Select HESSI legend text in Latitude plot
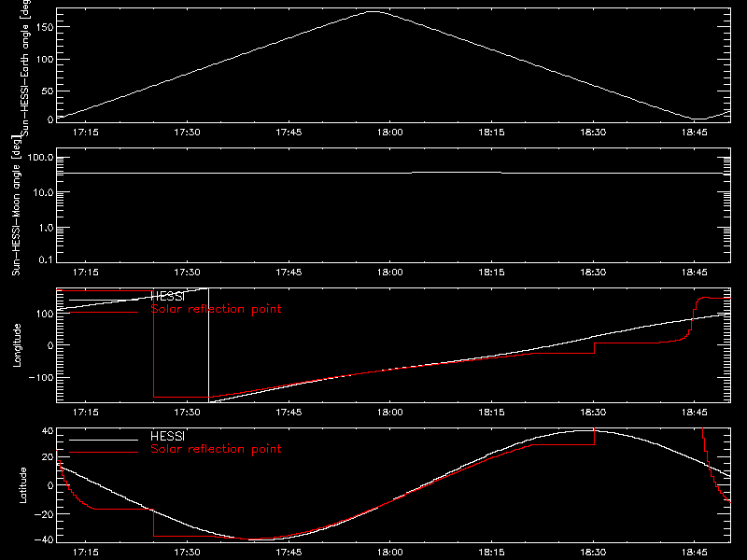Image resolution: width=747 pixels, height=560 pixels. [x=167, y=436]
